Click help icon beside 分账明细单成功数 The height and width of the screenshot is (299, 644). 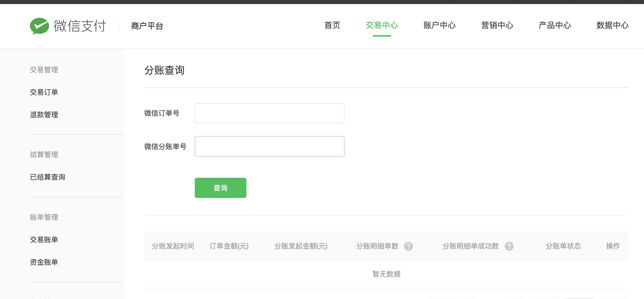[x=509, y=246]
